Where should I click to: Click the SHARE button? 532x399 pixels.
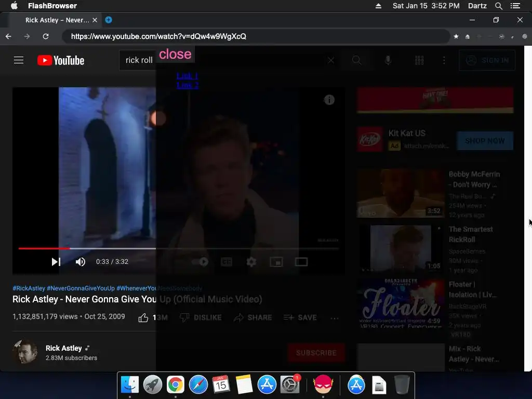coord(253,317)
